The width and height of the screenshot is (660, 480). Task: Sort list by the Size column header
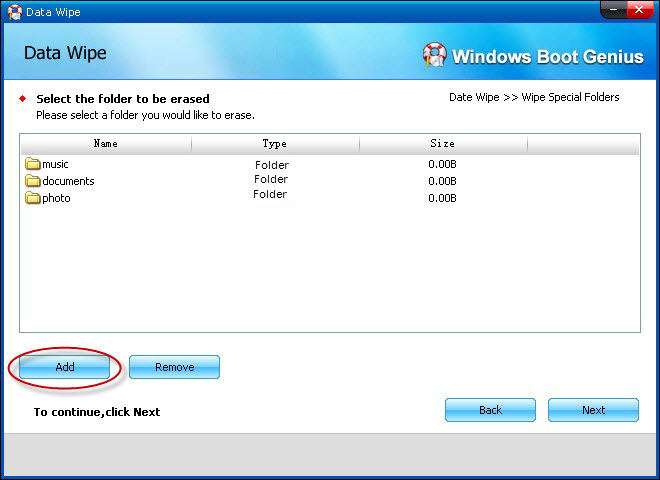[442, 144]
